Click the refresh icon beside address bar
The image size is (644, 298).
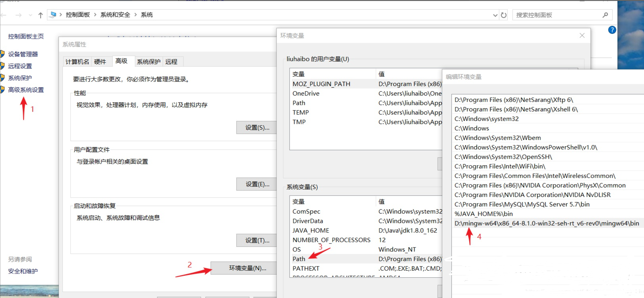pyautogui.click(x=503, y=15)
